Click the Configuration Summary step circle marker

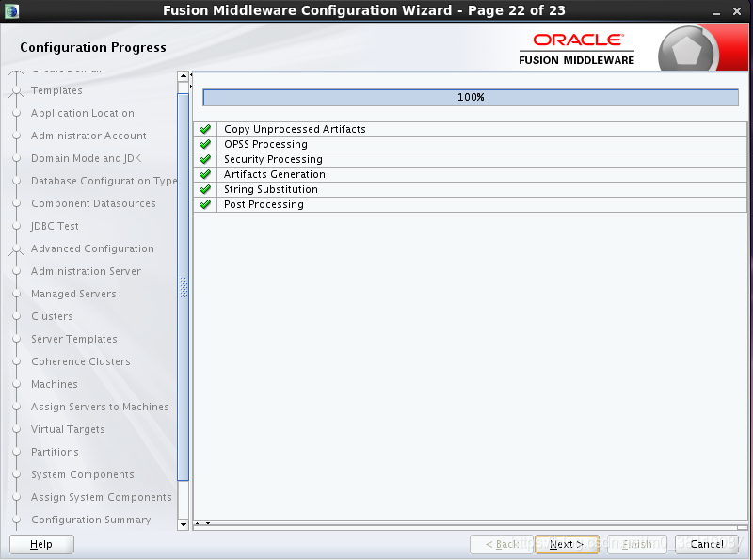tap(17, 520)
